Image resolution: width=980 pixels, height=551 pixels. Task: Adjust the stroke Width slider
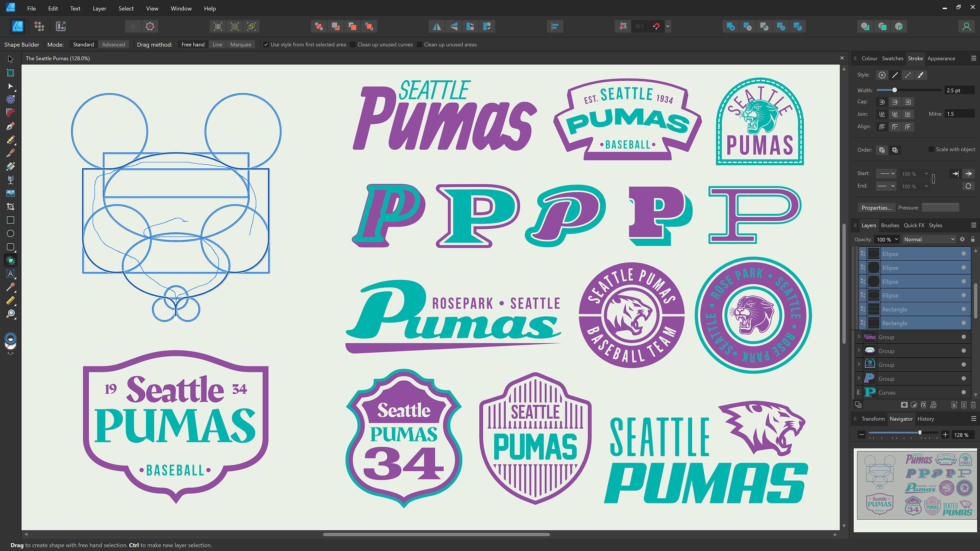point(895,90)
